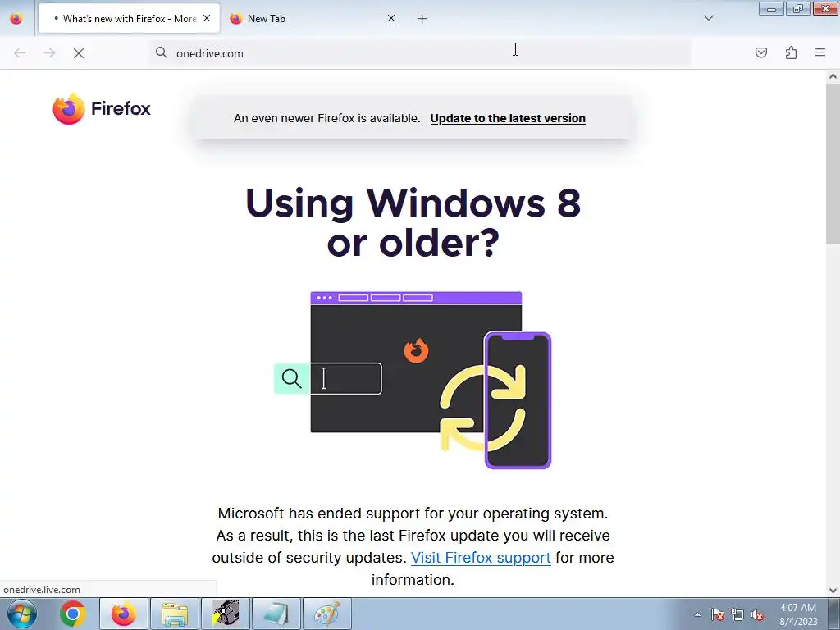Go forward using forward arrow
This screenshot has width=840, height=630.
coord(49,53)
